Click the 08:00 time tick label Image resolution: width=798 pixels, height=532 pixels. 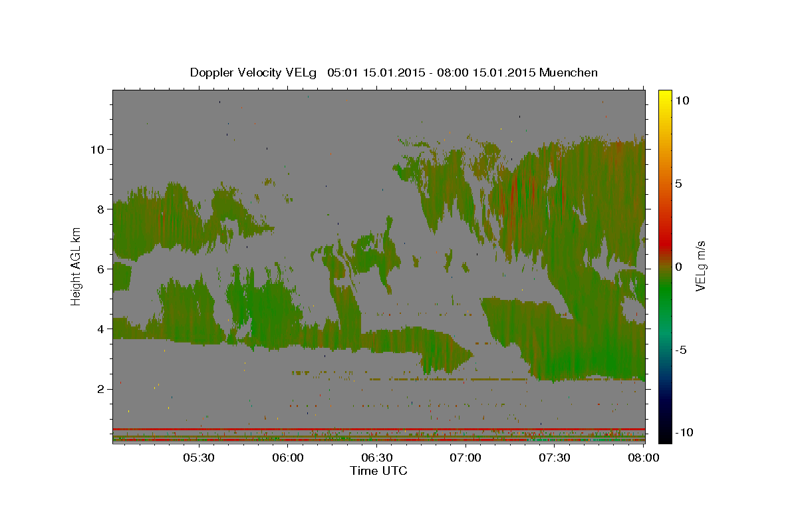[642, 458]
